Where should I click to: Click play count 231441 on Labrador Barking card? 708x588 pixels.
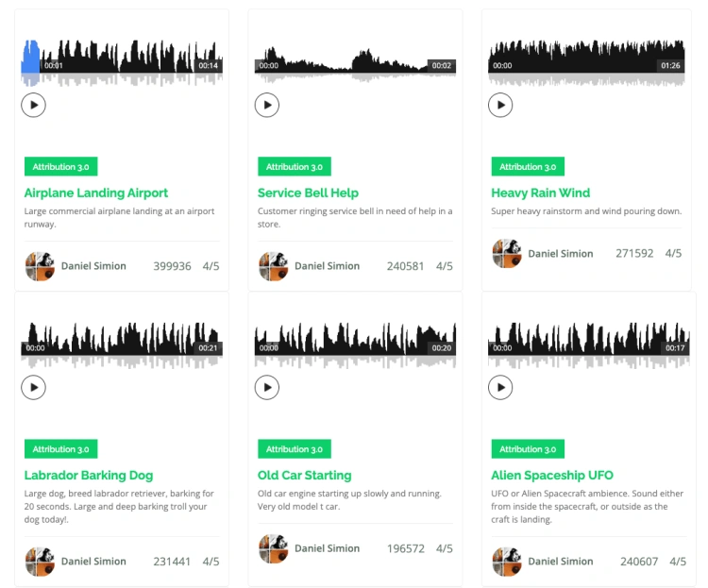coord(172,562)
